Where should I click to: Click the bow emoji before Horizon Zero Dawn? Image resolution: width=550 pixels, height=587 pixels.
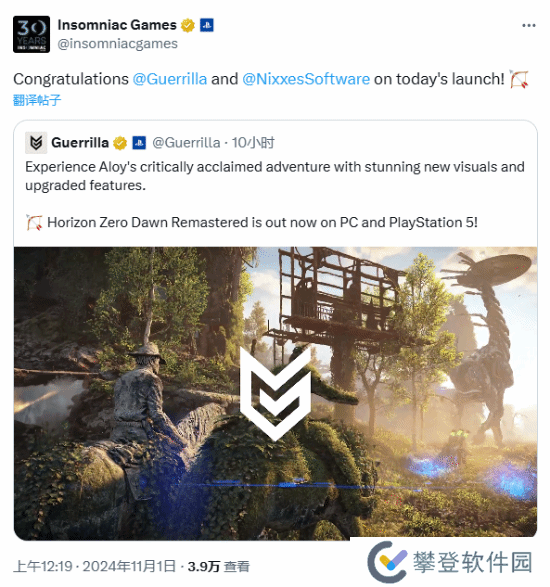pyautogui.click(x=34, y=222)
